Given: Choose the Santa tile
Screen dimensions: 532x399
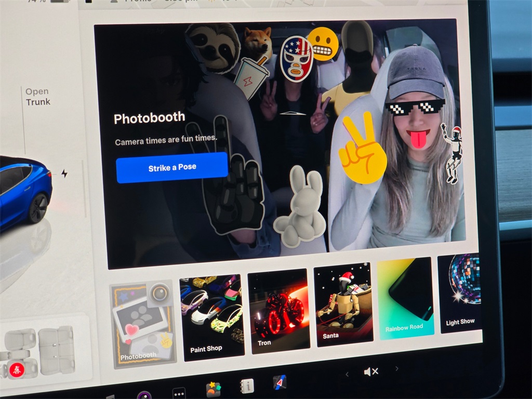Looking at the screenshot, I should click(343, 305).
